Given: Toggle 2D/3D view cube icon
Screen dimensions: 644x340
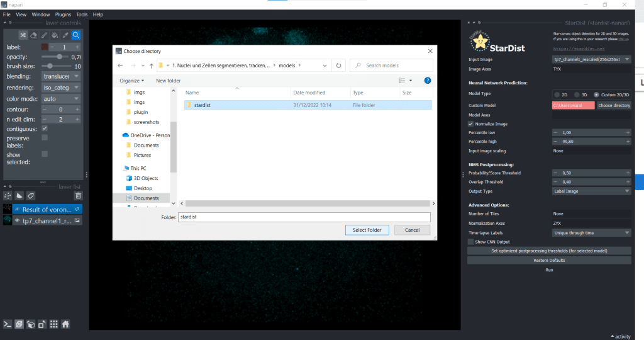Looking at the screenshot, I should coord(19,324).
